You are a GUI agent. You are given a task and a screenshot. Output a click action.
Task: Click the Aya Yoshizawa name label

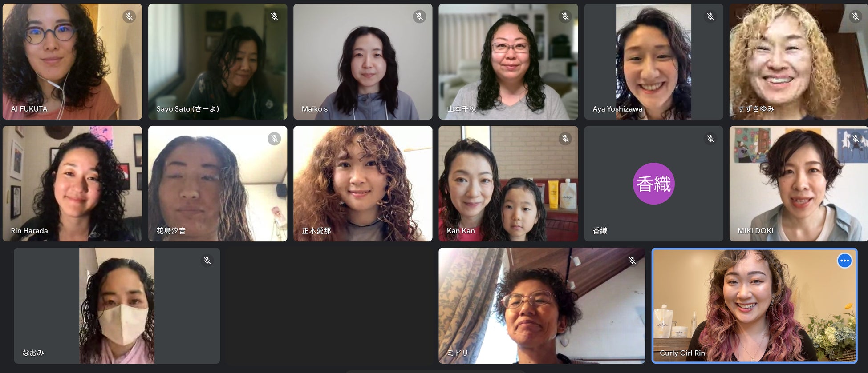click(617, 109)
